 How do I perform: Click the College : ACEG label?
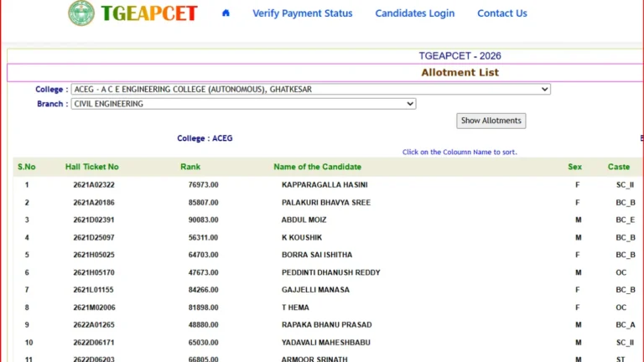point(205,138)
